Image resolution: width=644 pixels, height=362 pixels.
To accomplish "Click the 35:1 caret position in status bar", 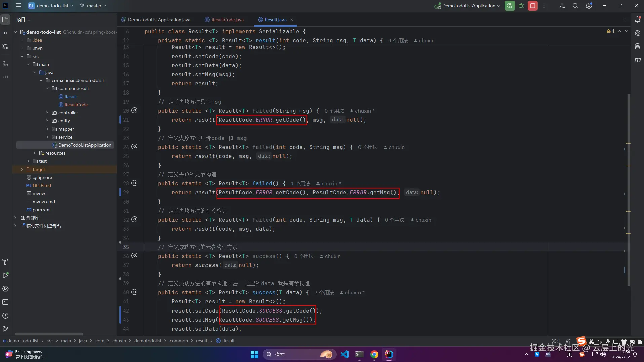I will pos(556,341).
